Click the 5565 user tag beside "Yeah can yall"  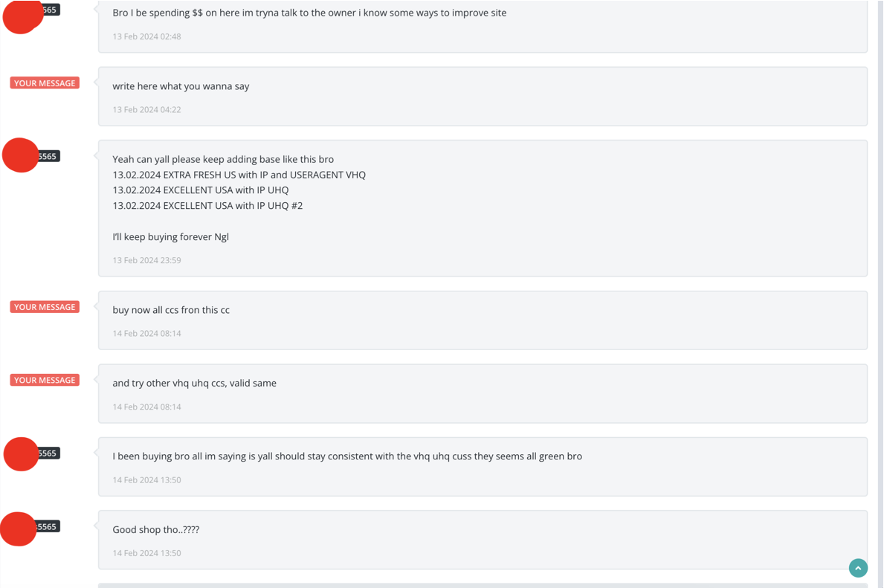pos(48,156)
